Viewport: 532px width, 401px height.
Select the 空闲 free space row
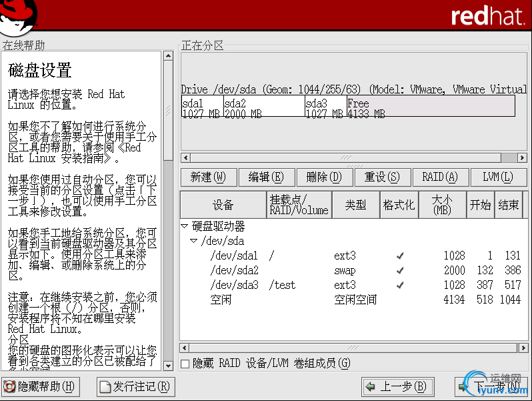[353, 300]
